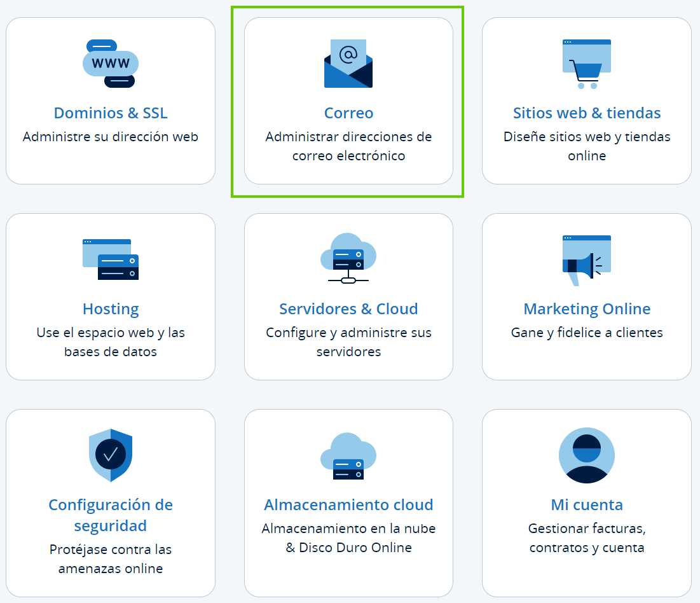Click the Almacenamiento cloud storage icon

[348, 455]
